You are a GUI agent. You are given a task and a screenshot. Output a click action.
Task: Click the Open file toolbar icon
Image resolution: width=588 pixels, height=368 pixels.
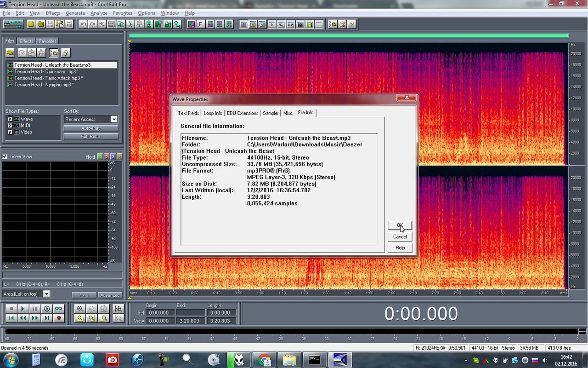pos(41,24)
